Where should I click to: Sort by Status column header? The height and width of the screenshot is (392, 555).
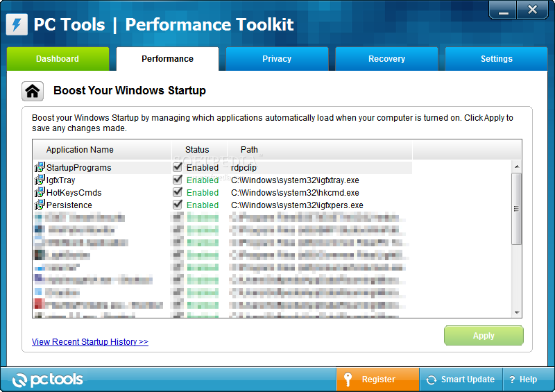tap(199, 149)
